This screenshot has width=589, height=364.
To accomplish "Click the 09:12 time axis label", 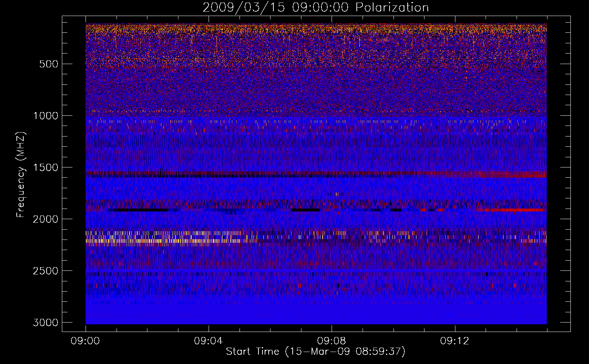I will [x=455, y=341].
